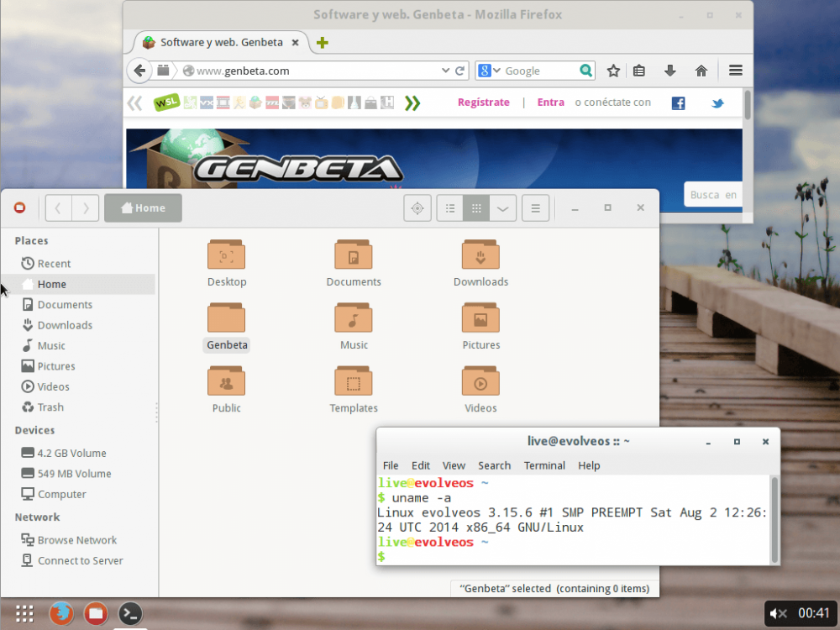Click the Facebook icon on the Genbeta page
Viewport: 840px width, 630px height.
coord(677,102)
